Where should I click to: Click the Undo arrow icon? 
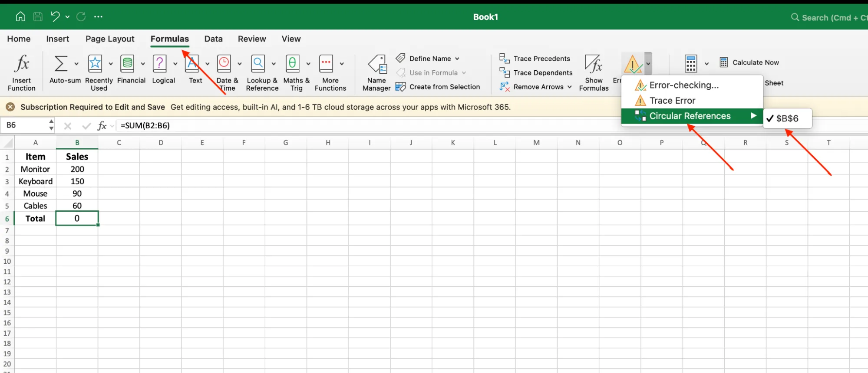(55, 16)
